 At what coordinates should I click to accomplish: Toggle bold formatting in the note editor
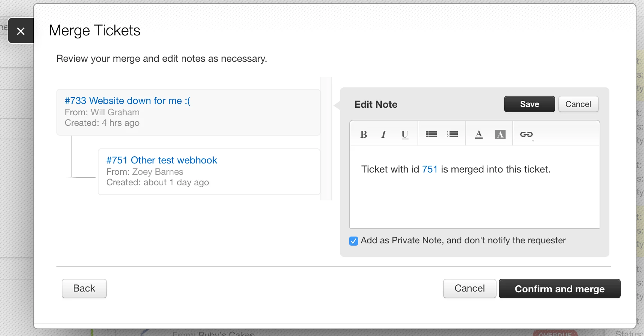tap(363, 134)
